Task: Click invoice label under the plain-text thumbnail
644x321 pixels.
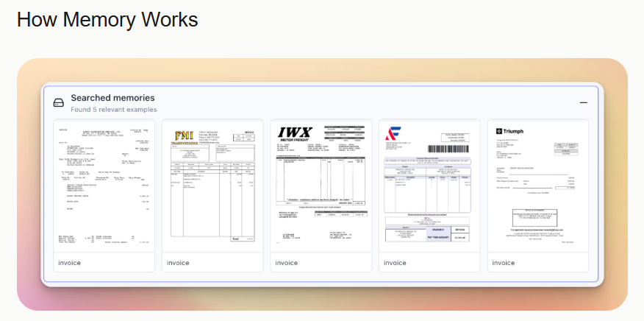Action: [69, 263]
